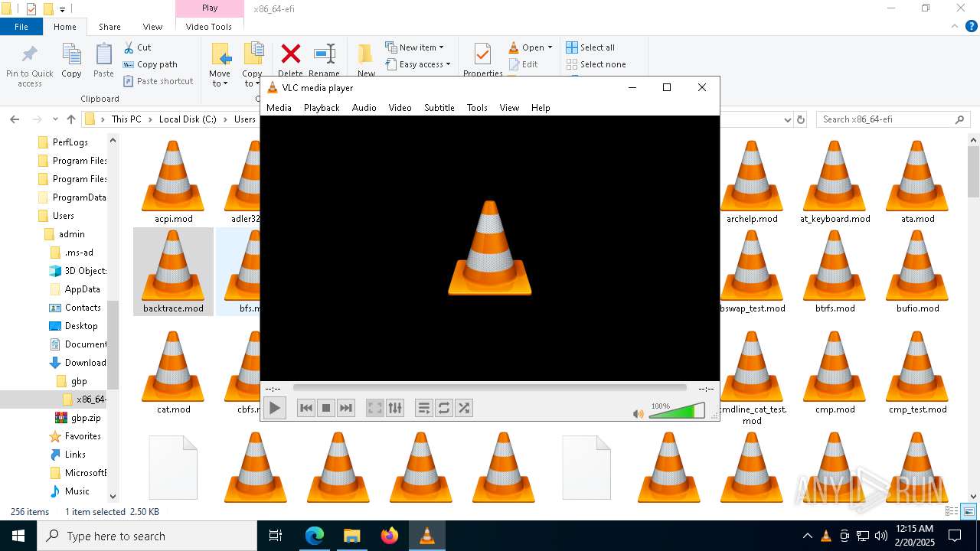Open notification center icon
The width and height of the screenshot is (980, 551).
[x=955, y=536]
